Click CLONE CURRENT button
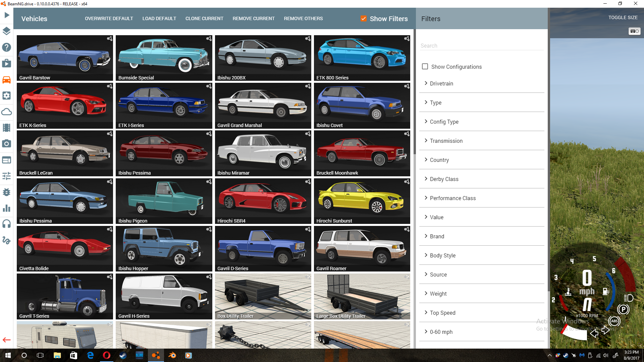Viewport: 644px width, 362px height. (204, 18)
